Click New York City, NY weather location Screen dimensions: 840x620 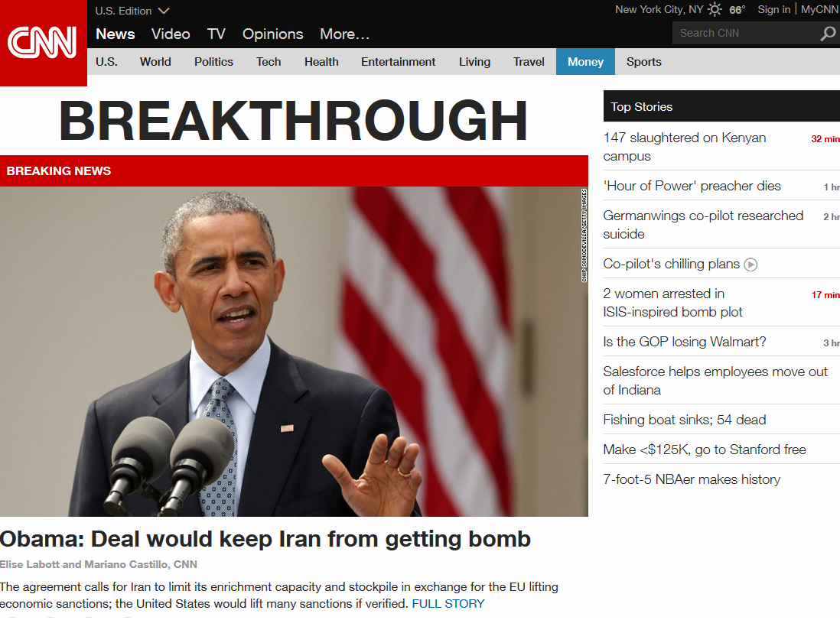659,10
